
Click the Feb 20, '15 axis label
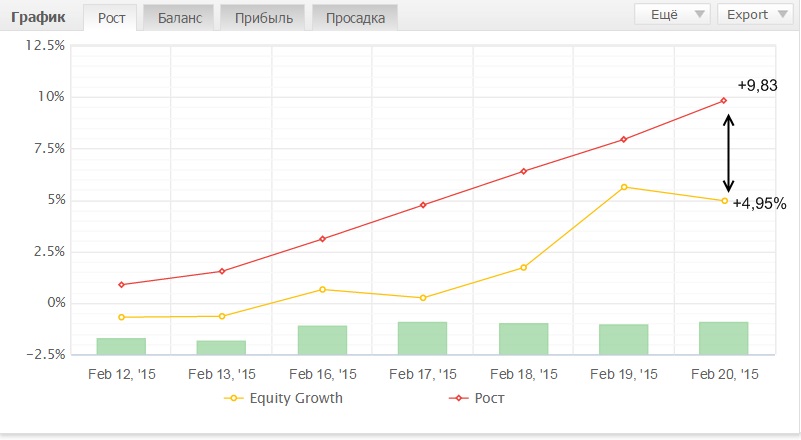click(725, 374)
